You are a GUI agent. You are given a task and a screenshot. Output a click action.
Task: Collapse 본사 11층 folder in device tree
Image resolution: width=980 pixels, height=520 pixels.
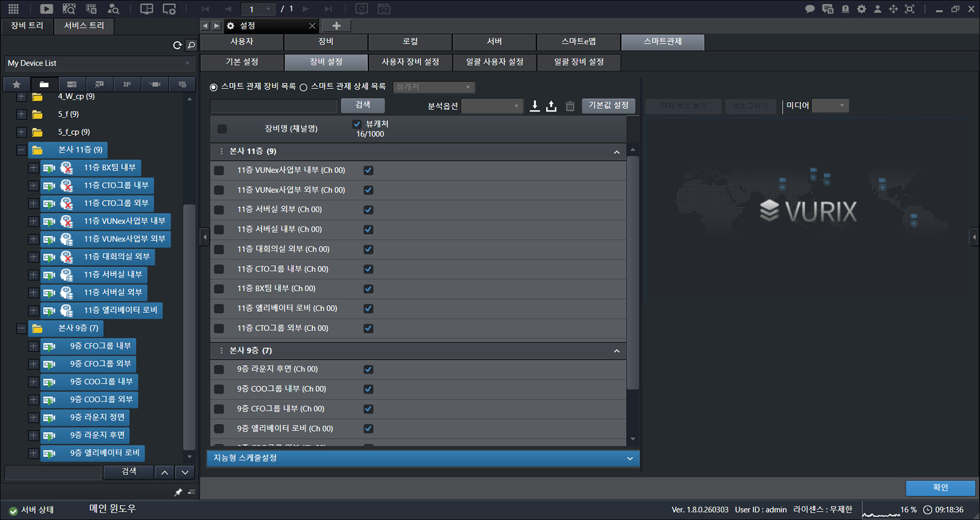(x=21, y=150)
